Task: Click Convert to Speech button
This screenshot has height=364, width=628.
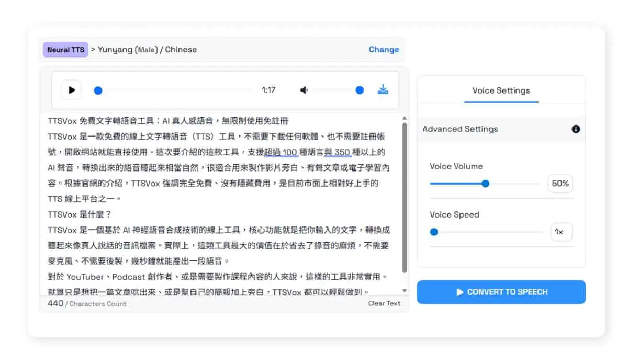Action: (x=501, y=292)
